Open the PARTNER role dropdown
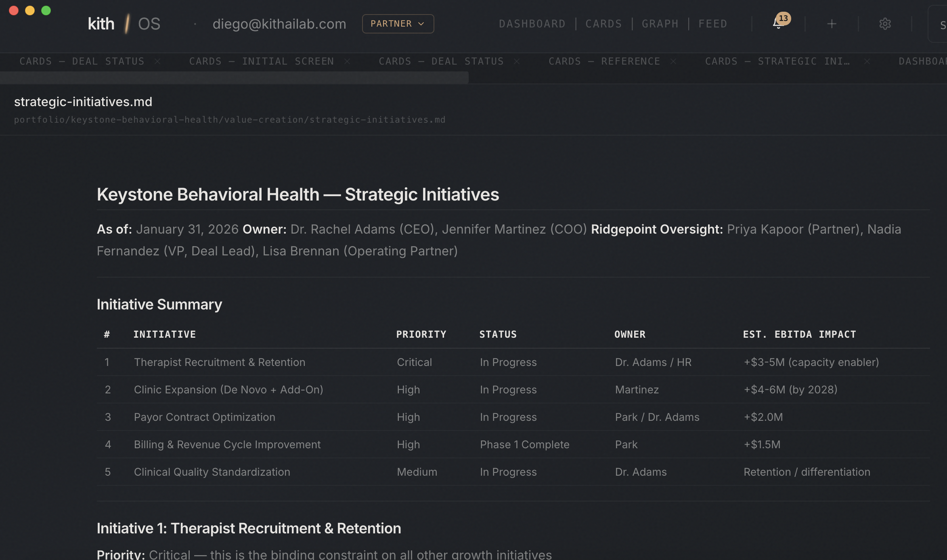947x560 pixels. (x=397, y=23)
